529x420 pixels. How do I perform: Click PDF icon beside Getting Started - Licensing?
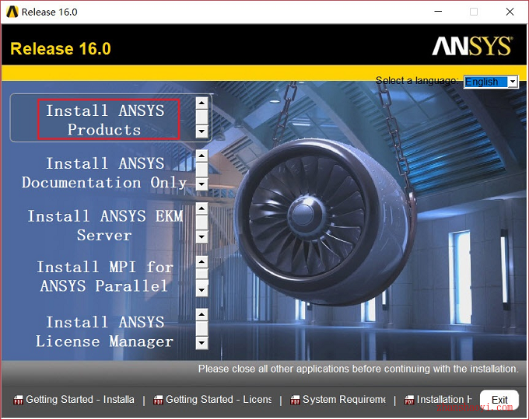[x=158, y=400]
